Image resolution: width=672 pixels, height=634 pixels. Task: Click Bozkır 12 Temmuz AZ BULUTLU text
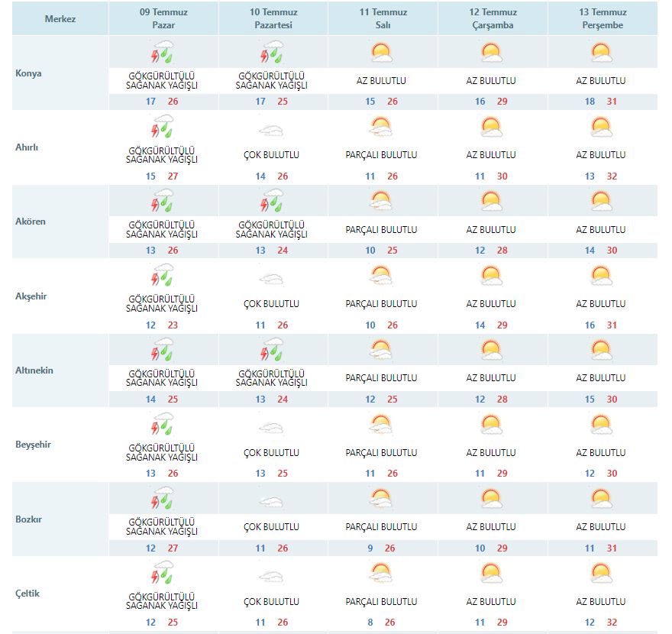(491, 527)
